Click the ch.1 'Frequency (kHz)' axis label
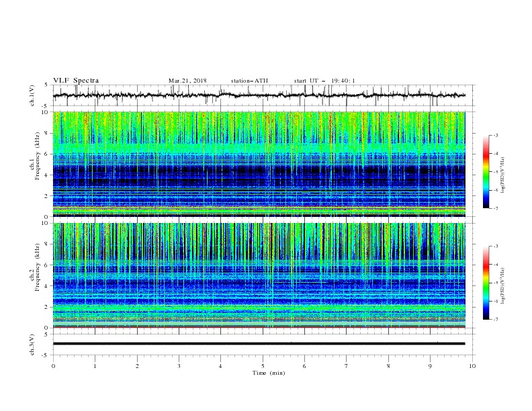 pyautogui.click(x=37, y=156)
